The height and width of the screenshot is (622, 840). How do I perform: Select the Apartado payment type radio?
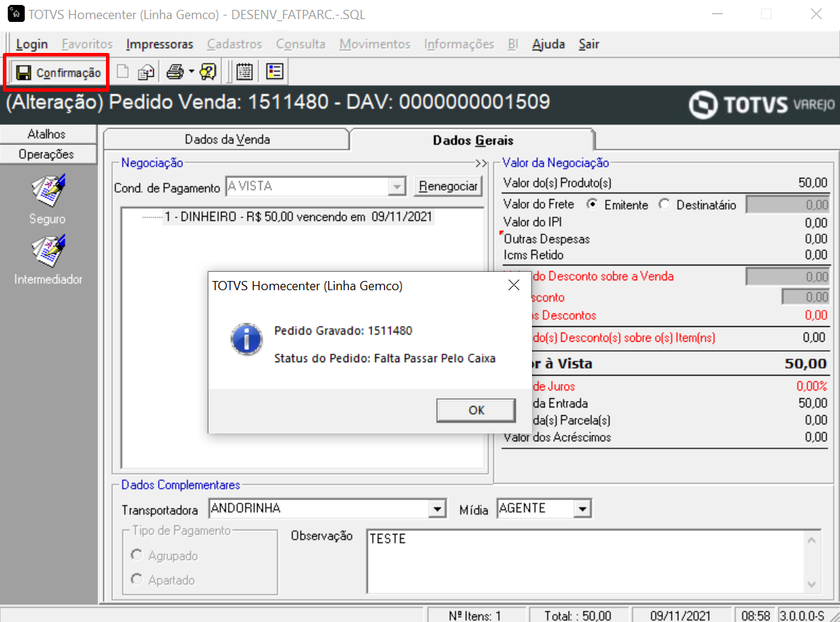click(136, 579)
